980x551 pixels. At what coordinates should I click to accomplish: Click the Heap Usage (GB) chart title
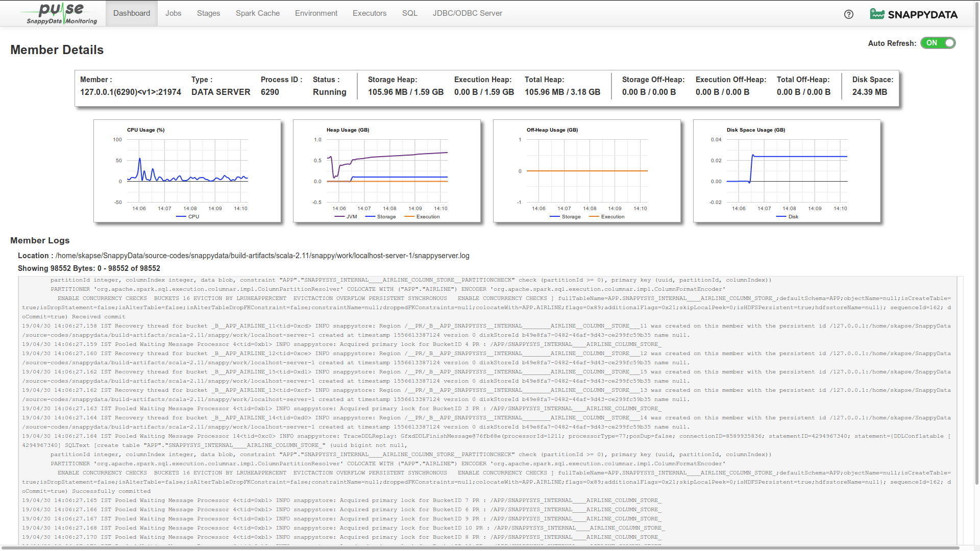click(x=348, y=130)
